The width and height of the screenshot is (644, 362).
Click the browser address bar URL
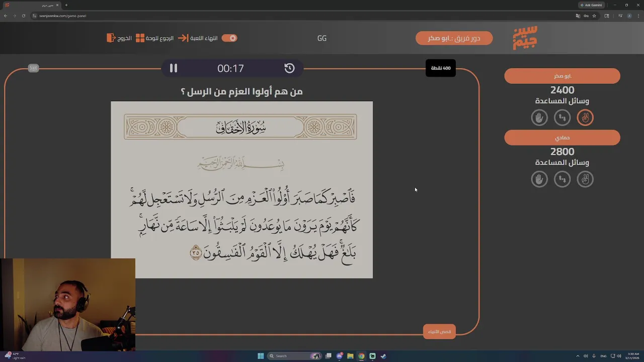coord(63,16)
